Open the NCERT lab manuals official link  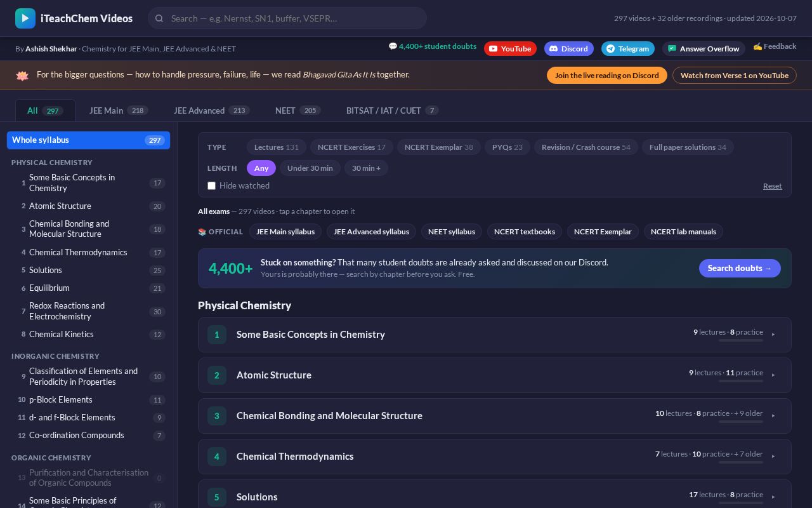point(683,232)
